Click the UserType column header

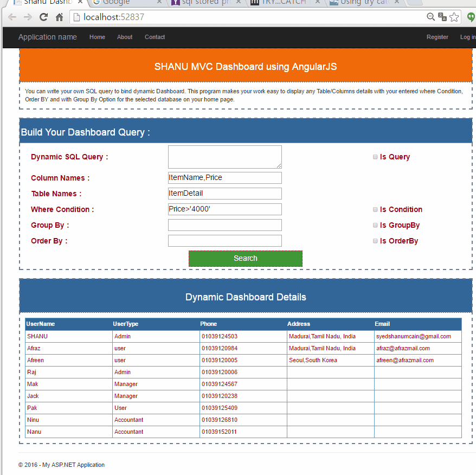pos(156,324)
